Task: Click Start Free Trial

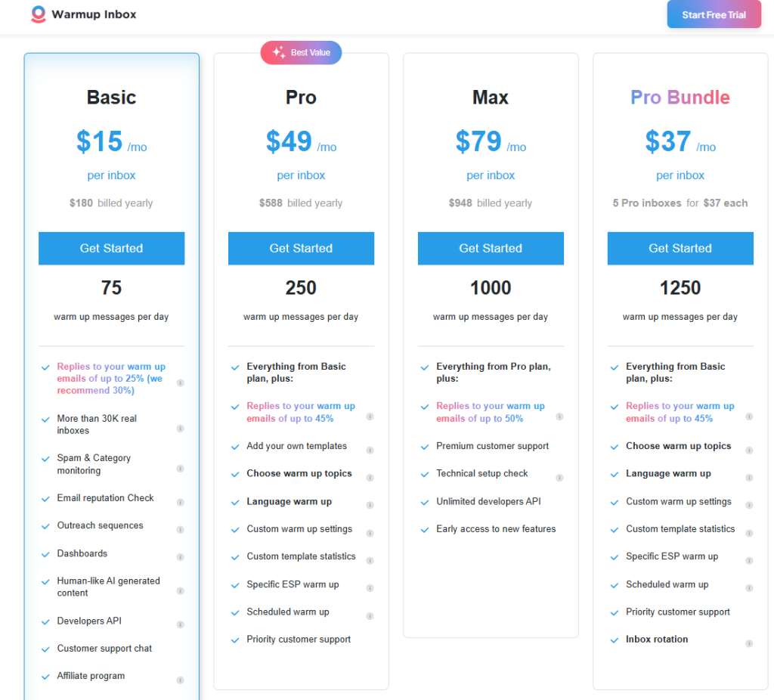Action: 714,14
